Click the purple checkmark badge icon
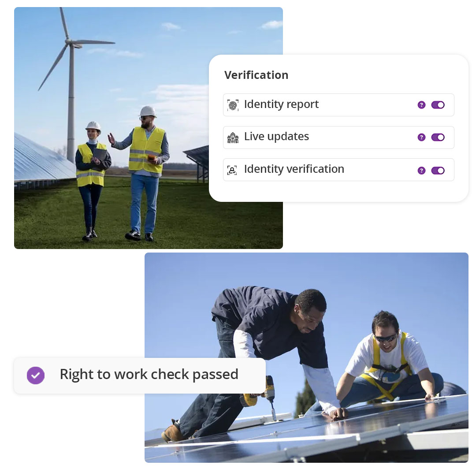The height and width of the screenshot is (476, 476). click(36, 376)
